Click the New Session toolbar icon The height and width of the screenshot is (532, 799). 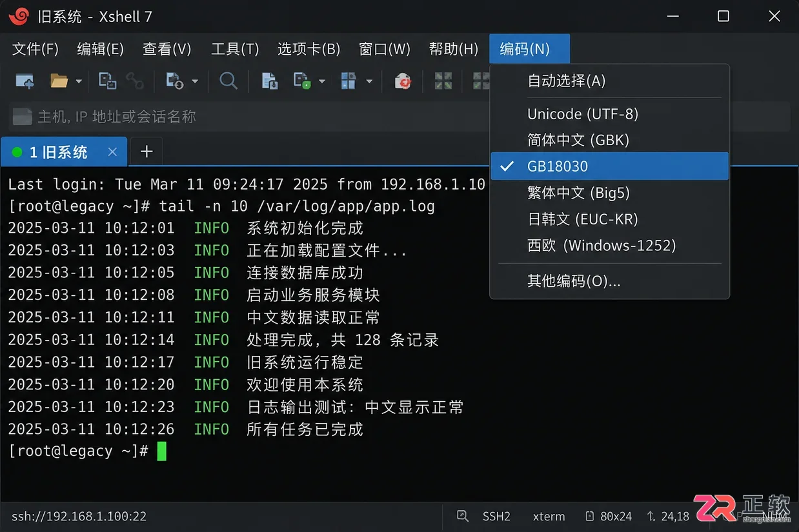(25, 81)
